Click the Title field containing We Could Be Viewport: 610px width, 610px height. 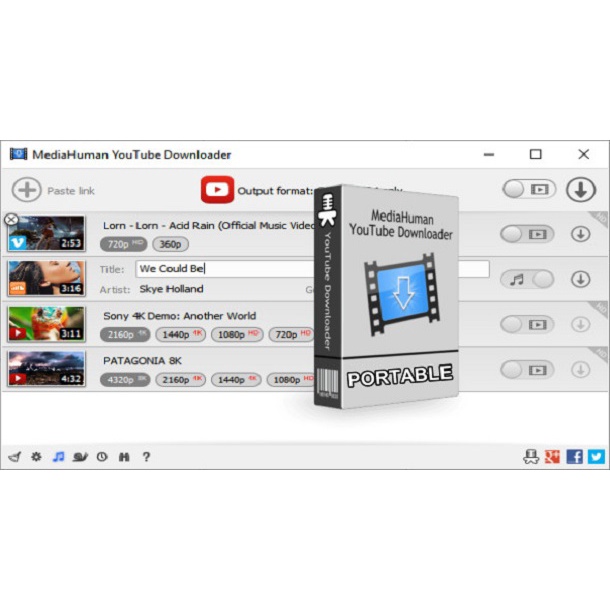tap(312, 269)
